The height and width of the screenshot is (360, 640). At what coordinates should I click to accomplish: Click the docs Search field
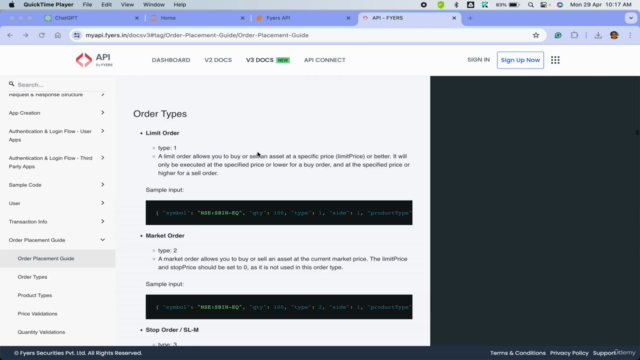click(x=61, y=84)
